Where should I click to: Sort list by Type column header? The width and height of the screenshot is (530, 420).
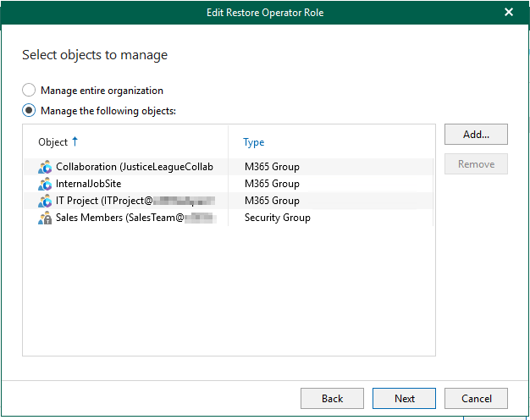click(254, 142)
